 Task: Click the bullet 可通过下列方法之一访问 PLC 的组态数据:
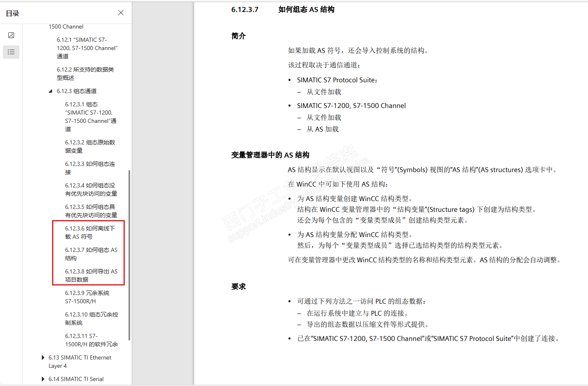(x=362, y=301)
